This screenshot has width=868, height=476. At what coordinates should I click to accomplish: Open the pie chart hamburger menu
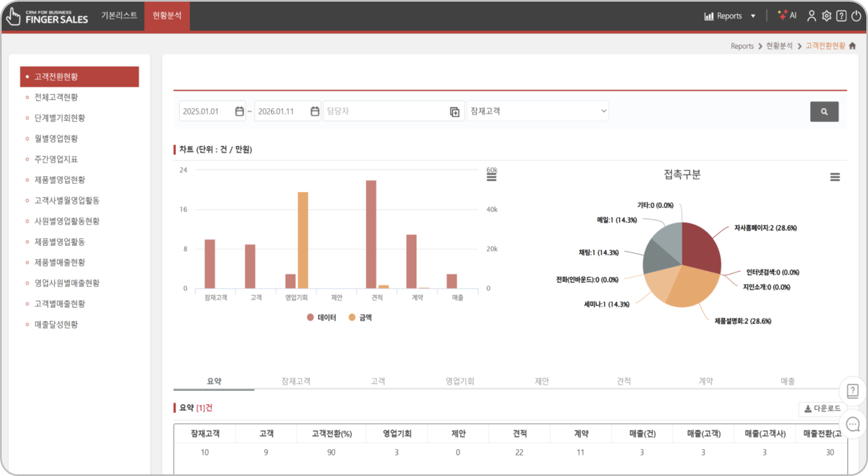coord(835,177)
